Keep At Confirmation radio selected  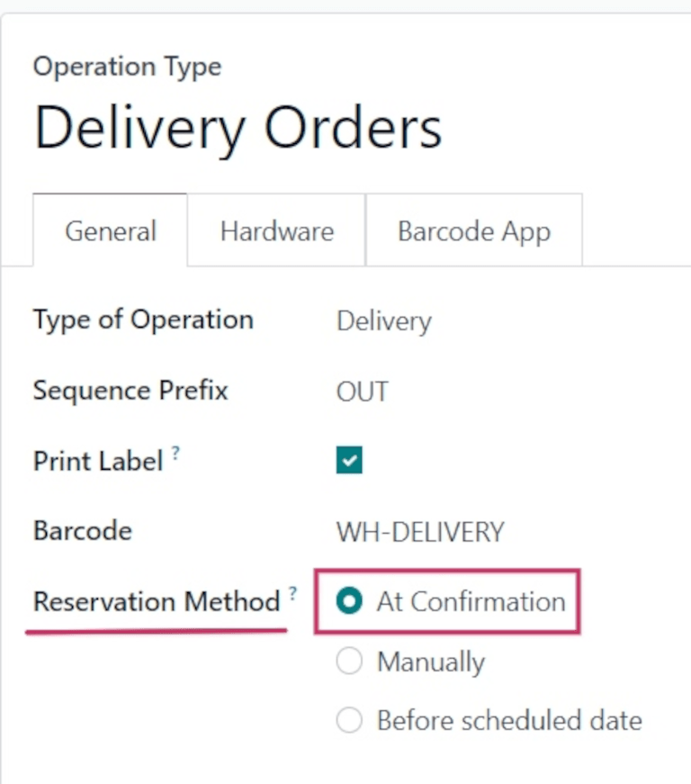tap(349, 601)
